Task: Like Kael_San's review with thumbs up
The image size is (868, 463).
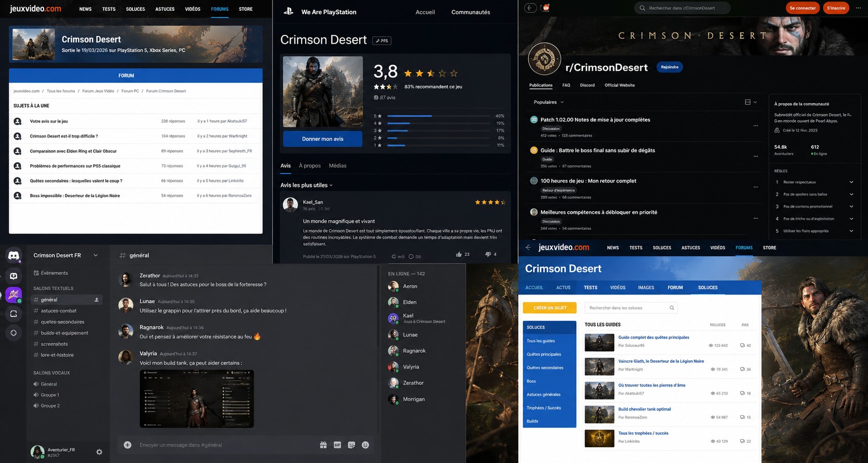Action: 459,254
